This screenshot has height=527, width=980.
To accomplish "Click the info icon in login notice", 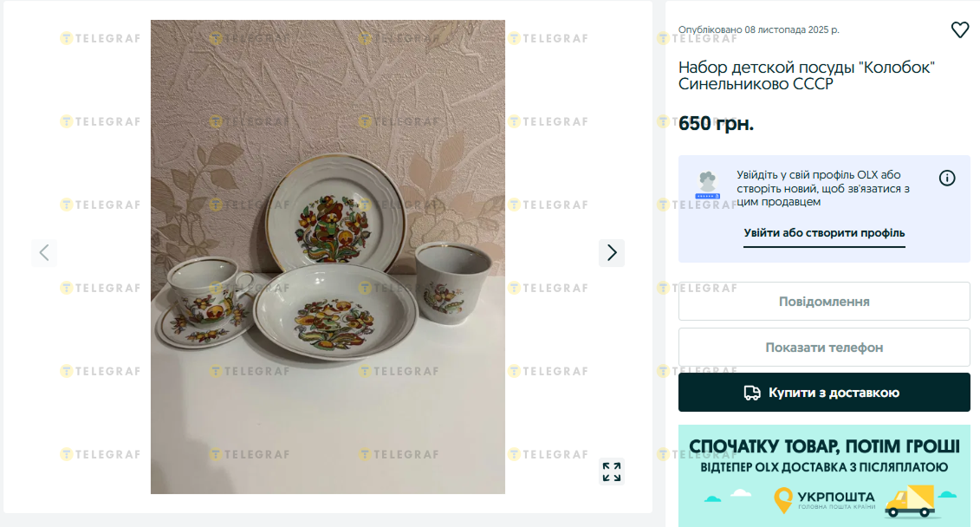I will 947,178.
